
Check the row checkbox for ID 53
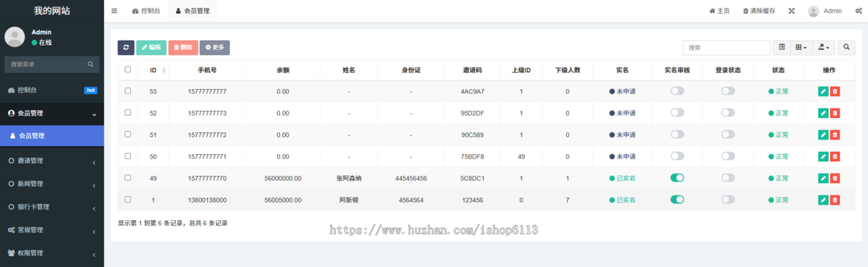(128, 91)
